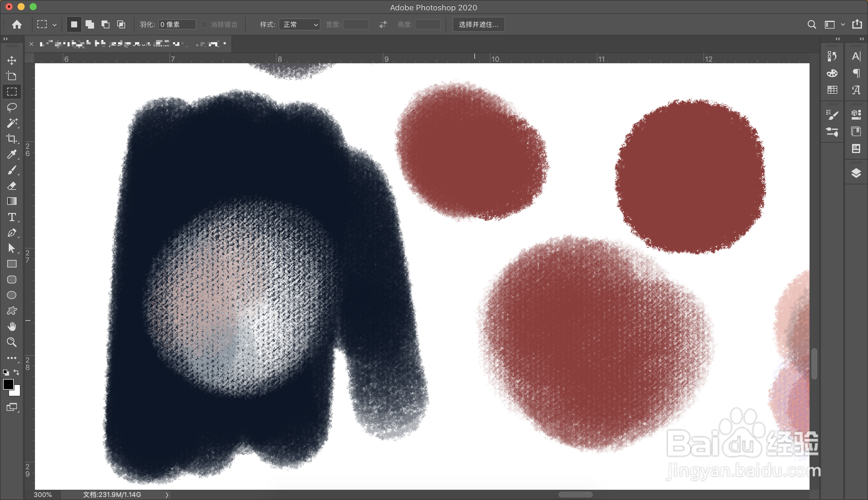Change the screen mode
The image size is (868, 500).
click(x=12, y=407)
